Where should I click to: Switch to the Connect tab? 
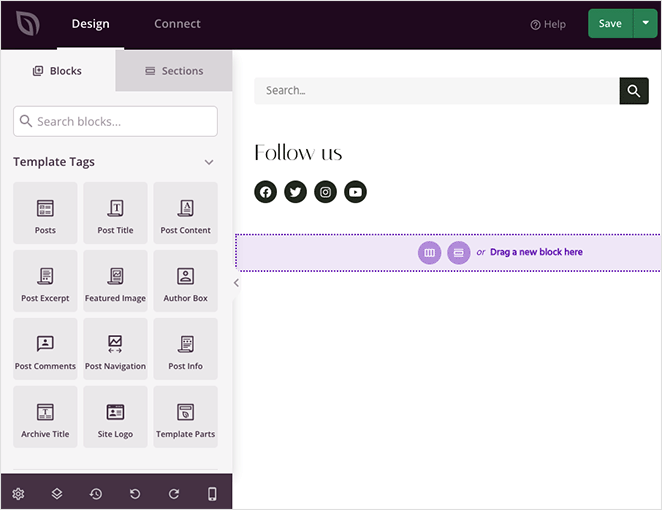177,24
